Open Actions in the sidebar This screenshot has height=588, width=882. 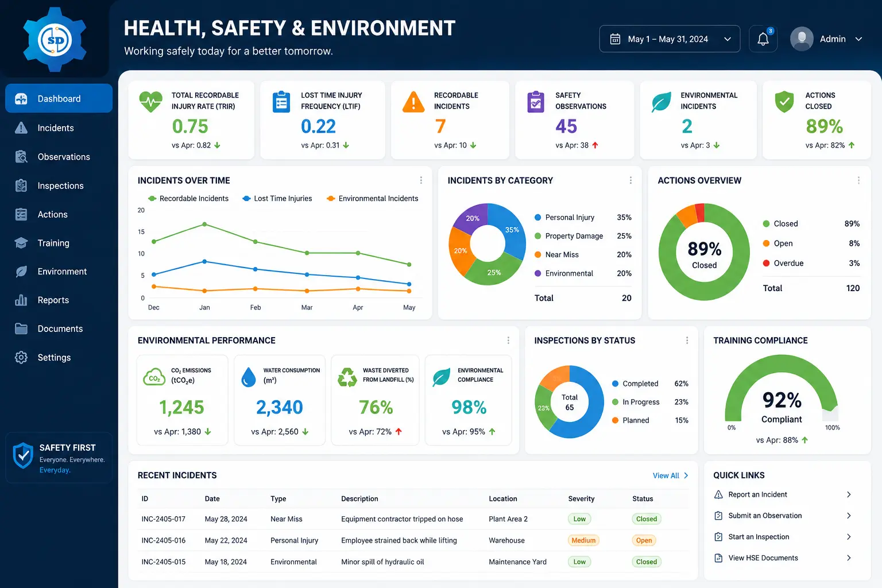point(59,214)
